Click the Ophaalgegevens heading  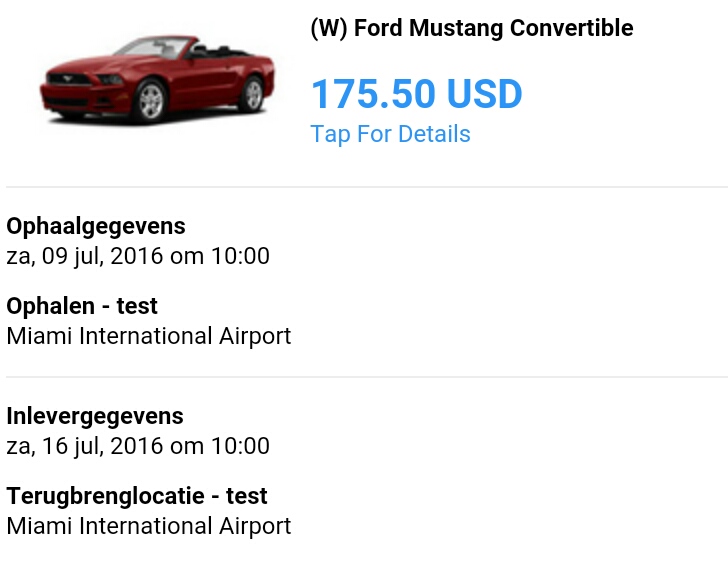pos(96,226)
